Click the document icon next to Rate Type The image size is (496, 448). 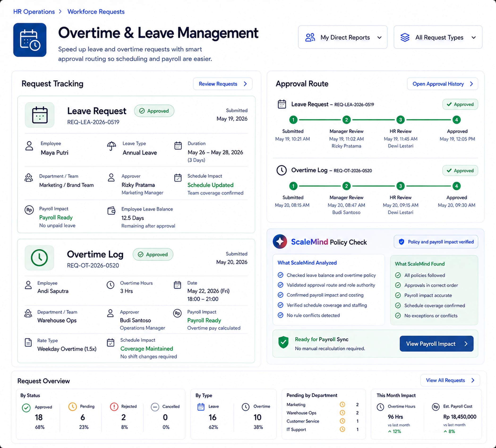(x=28, y=342)
